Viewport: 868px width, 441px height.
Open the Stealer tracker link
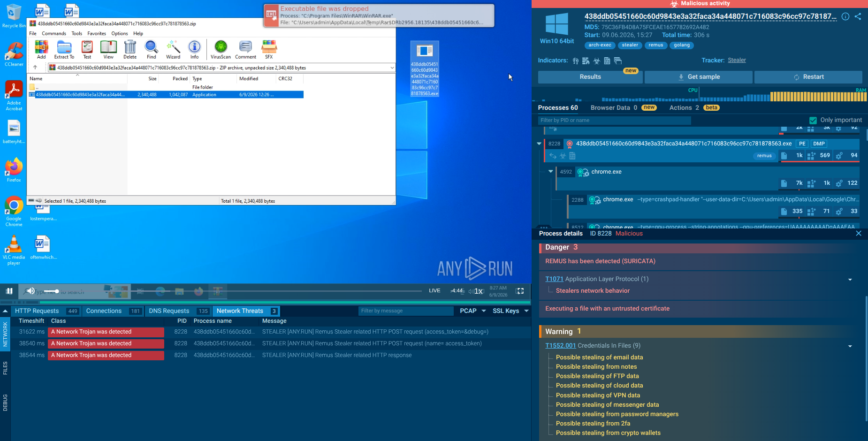point(737,60)
